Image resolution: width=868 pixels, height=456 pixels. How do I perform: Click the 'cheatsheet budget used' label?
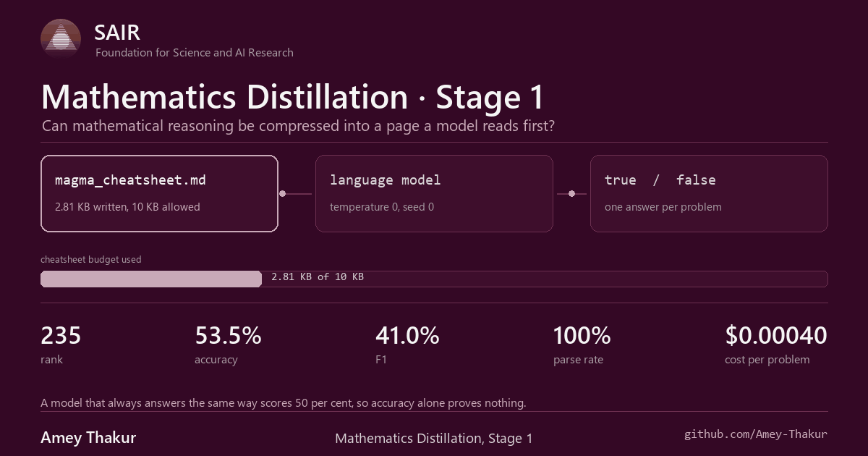point(91,259)
